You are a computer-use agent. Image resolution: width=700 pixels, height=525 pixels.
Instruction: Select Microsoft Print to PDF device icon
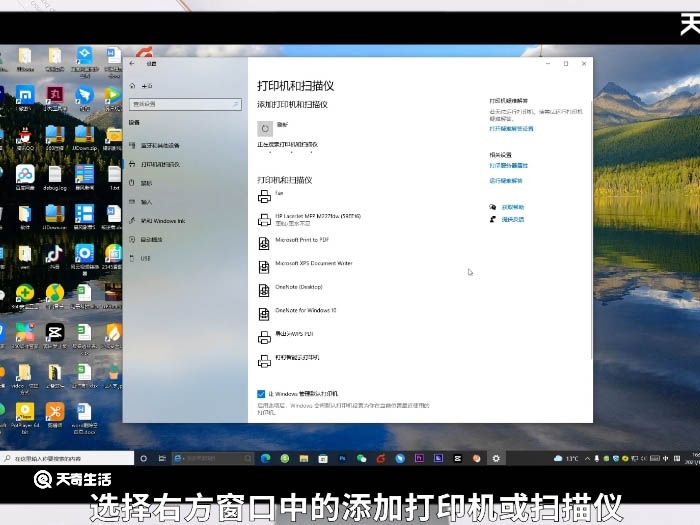(x=264, y=243)
